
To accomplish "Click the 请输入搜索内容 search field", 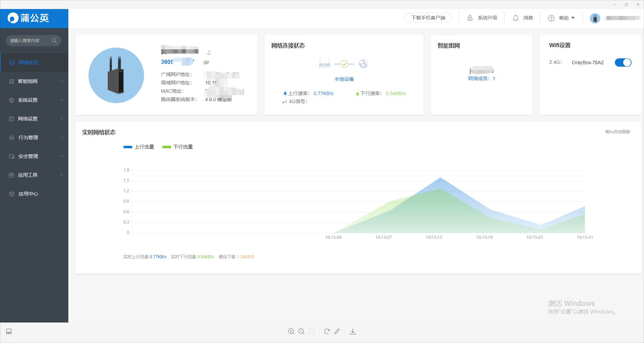I will pyautogui.click(x=29, y=41).
